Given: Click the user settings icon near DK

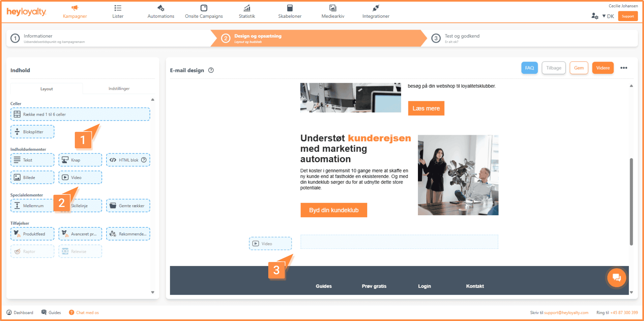Looking at the screenshot, I should pos(595,16).
